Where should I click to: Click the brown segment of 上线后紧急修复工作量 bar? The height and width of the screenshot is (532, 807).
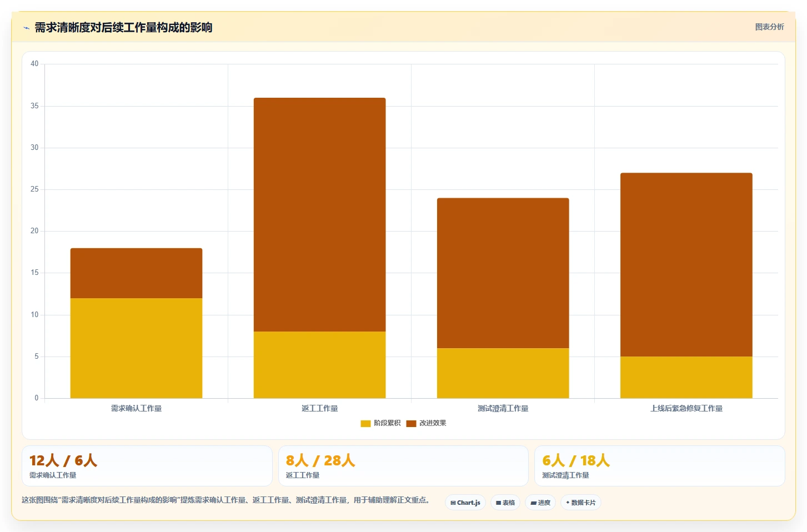click(x=686, y=265)
